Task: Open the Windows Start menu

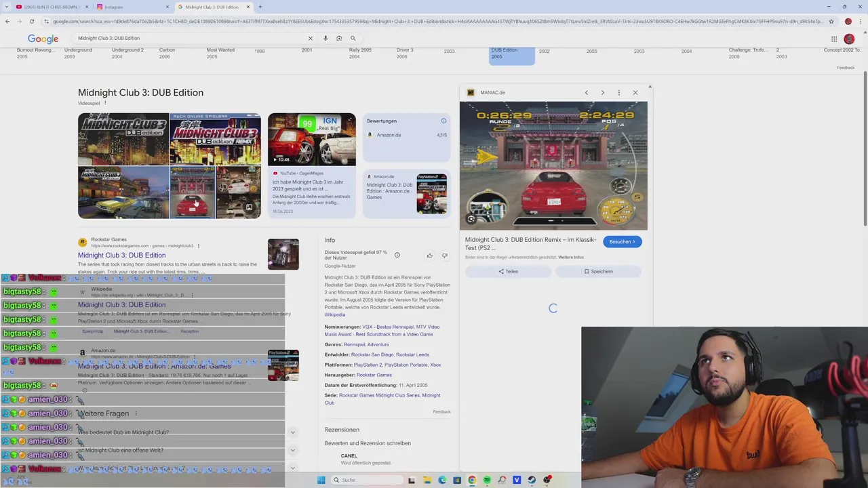Action: coord(321,480)
